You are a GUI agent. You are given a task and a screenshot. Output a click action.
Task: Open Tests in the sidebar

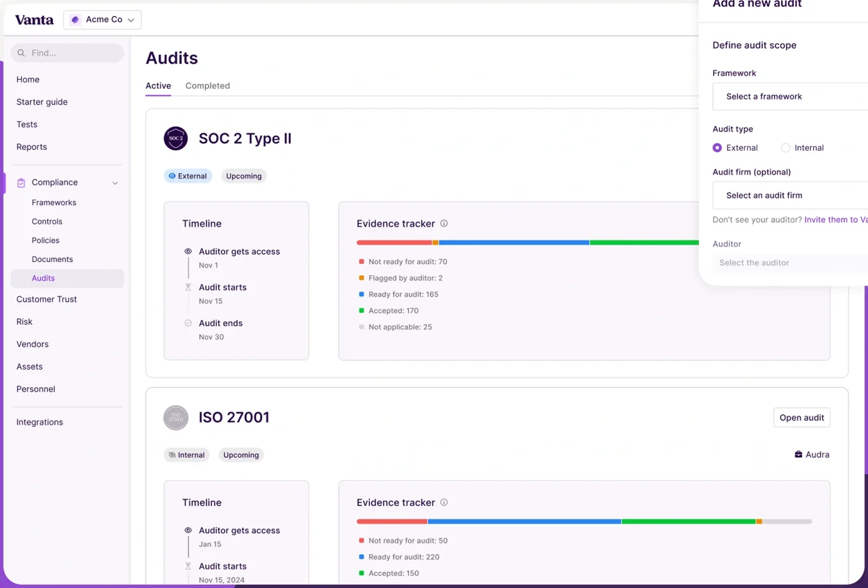tap(27, 124)
